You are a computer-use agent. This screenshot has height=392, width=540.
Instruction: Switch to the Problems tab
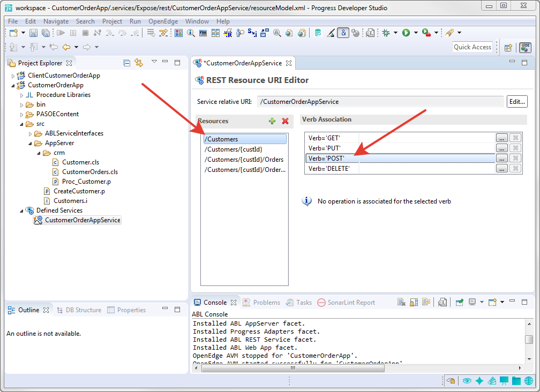pyautogui.click(x=262, y=302)
